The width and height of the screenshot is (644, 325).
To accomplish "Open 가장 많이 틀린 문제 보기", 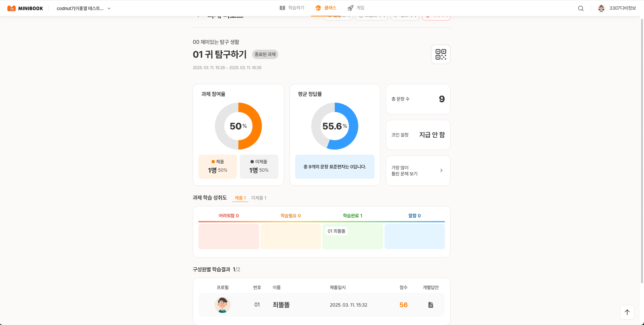I will pos(418,170).
